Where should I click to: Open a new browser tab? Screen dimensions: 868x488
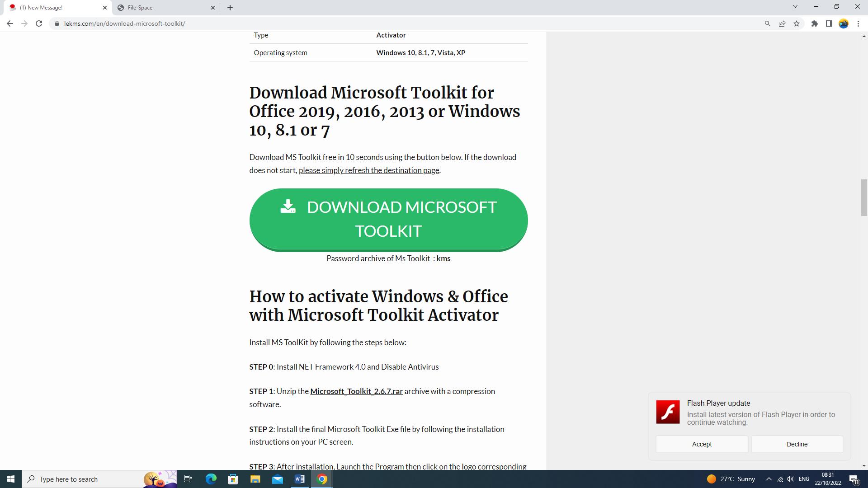[230, 8]
